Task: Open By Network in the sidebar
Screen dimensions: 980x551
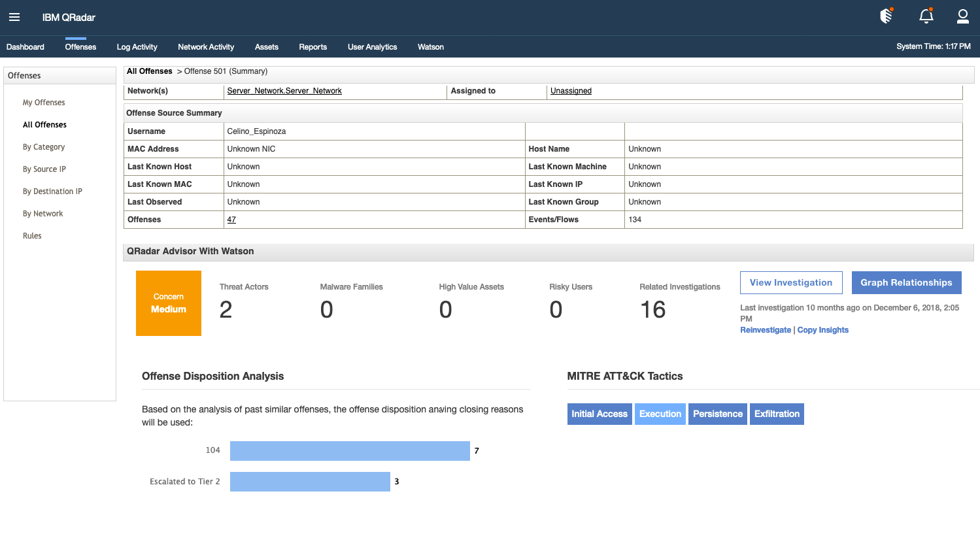Action: pos(43,214)
